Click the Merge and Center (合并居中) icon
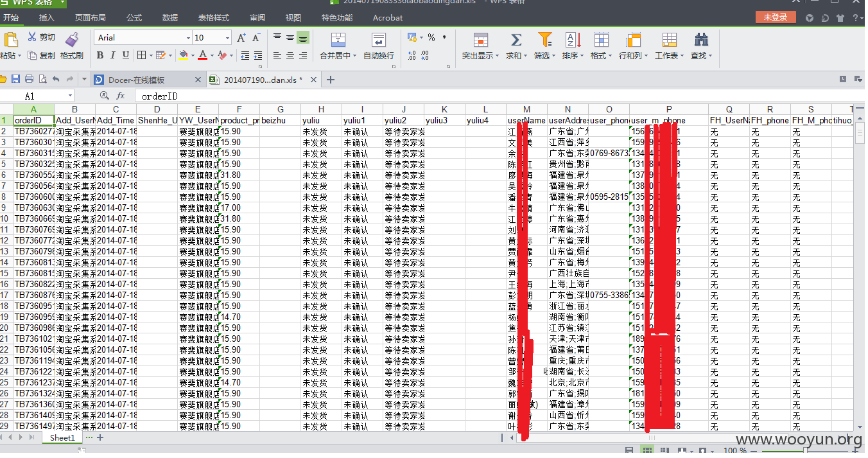 (x=338, y=39)
